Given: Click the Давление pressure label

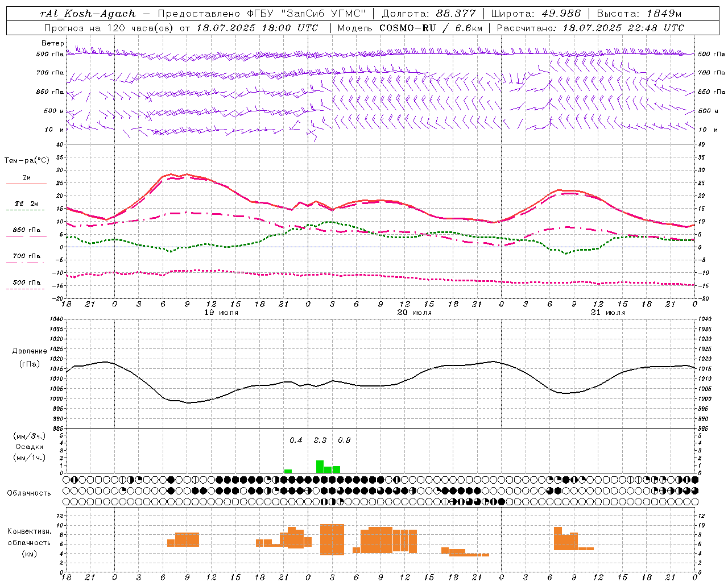Looking at the screenshot, I should 30,351.
